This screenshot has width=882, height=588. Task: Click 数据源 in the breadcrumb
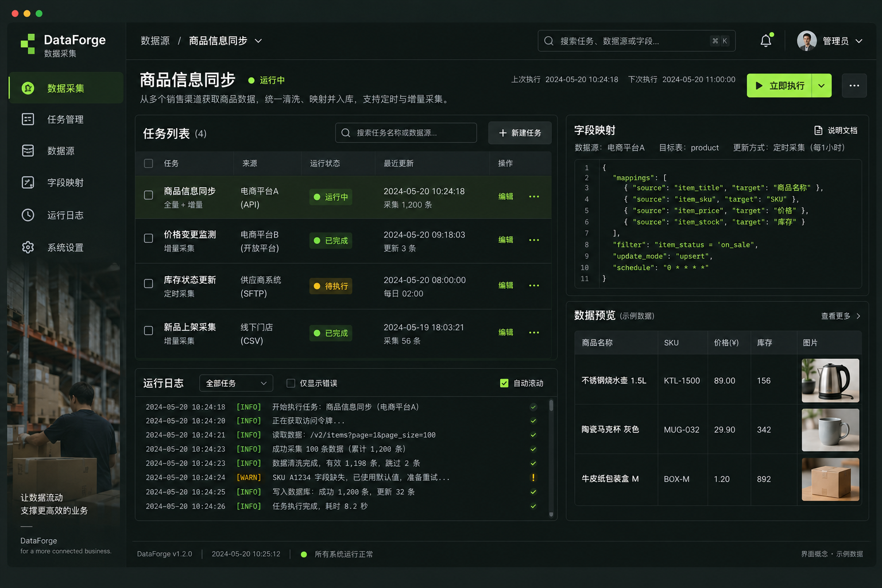coord(155,41)
